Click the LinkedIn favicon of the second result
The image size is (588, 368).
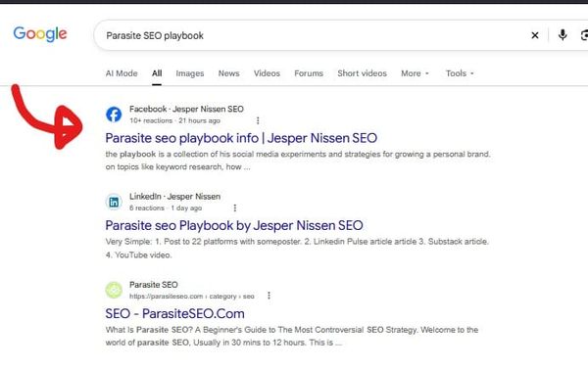tap(114, 203)
